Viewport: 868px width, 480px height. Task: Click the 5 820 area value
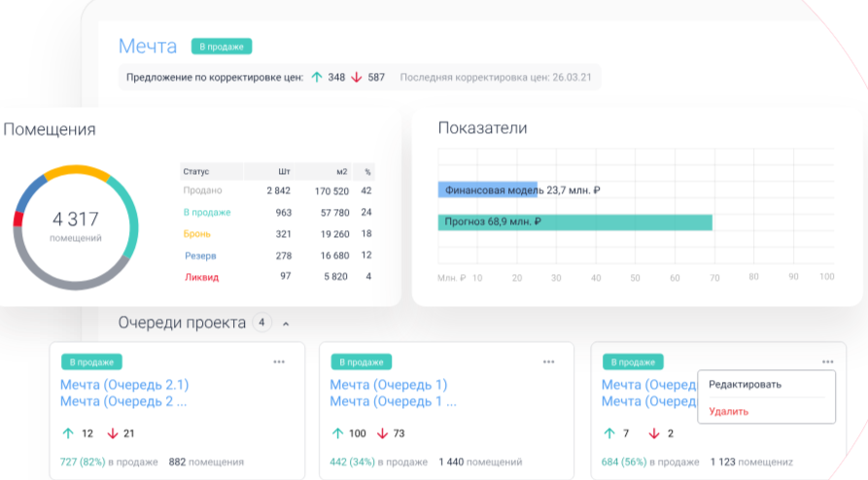click(x=336, y=277)
